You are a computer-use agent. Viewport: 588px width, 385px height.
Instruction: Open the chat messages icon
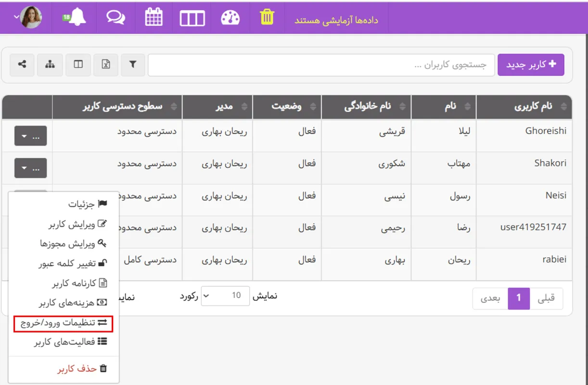115,17
